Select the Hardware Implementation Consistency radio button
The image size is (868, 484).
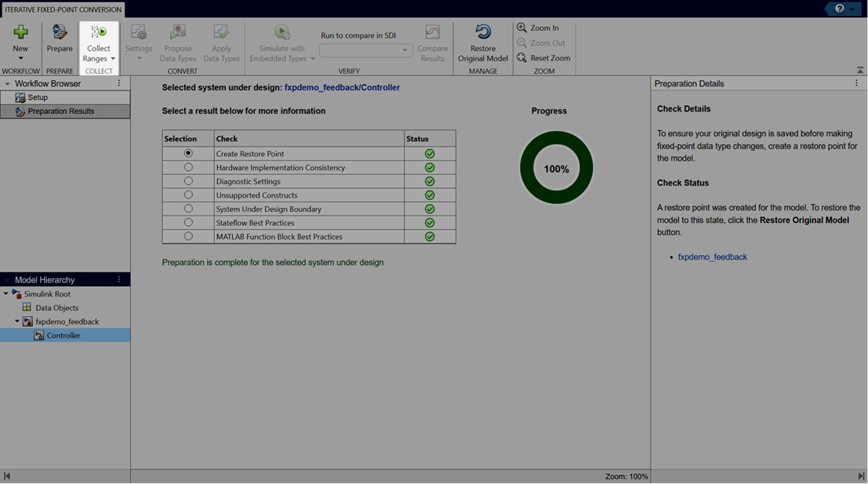pos(188,167)
